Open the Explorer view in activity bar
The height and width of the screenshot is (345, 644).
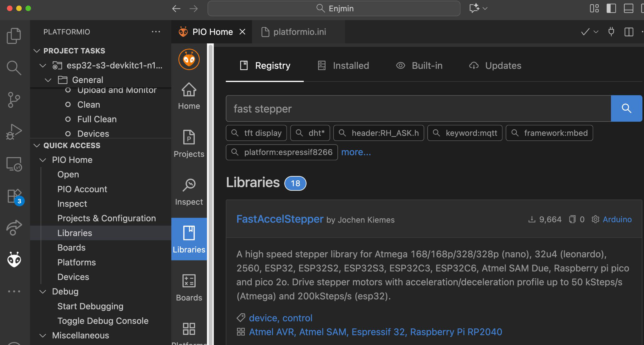coord(14,36)
